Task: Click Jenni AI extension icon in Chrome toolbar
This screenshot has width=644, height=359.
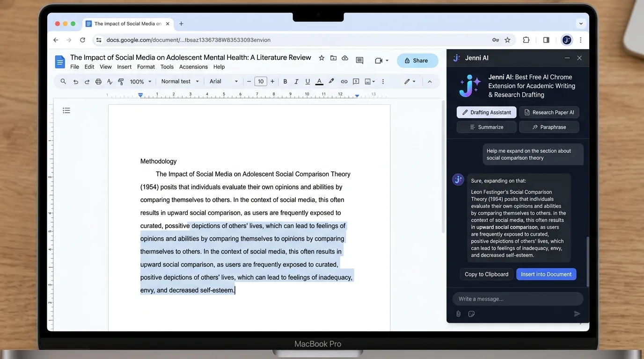Action: (567, 40)
